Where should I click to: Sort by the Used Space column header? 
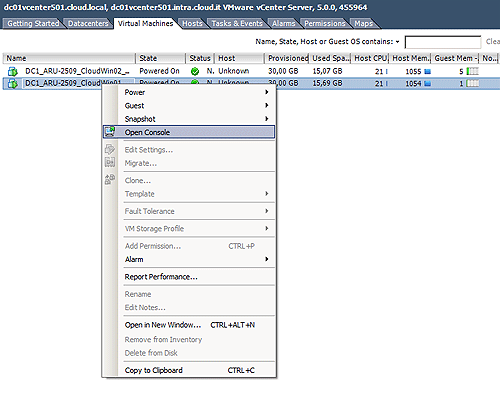(x=330, y=58)
